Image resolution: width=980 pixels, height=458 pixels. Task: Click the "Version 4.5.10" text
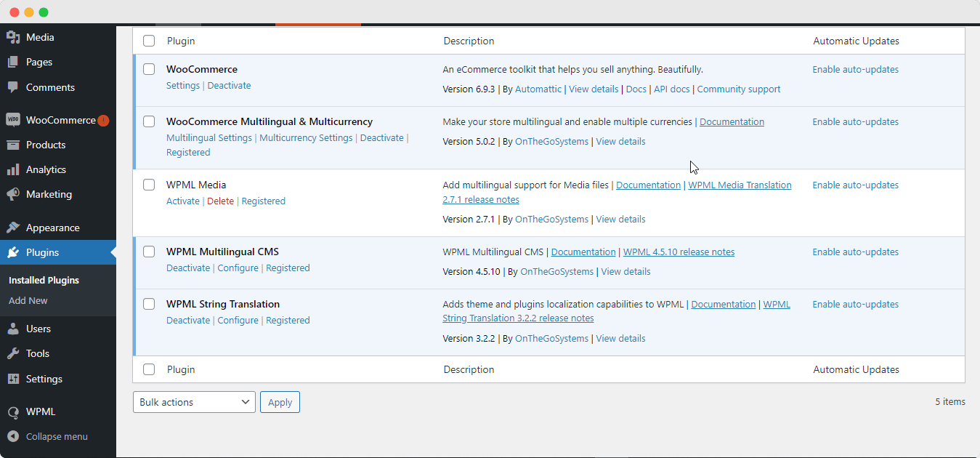(471, 271)
